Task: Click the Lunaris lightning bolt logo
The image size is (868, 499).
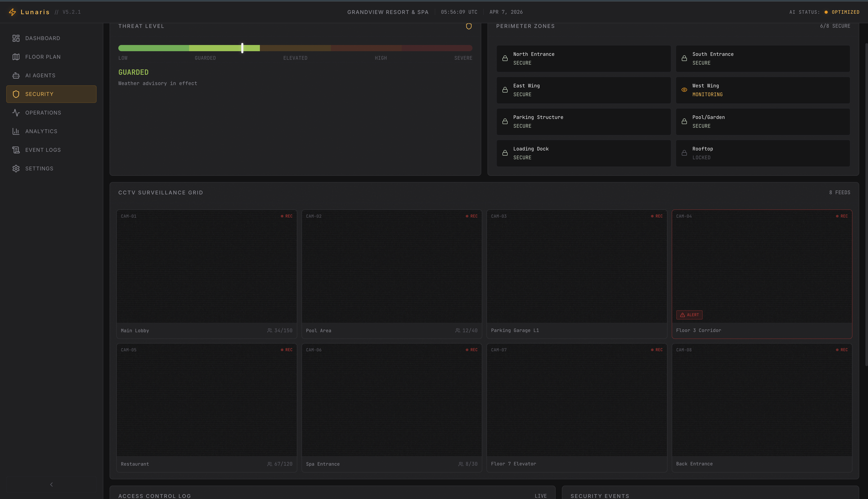Action: tap(12, 12)
